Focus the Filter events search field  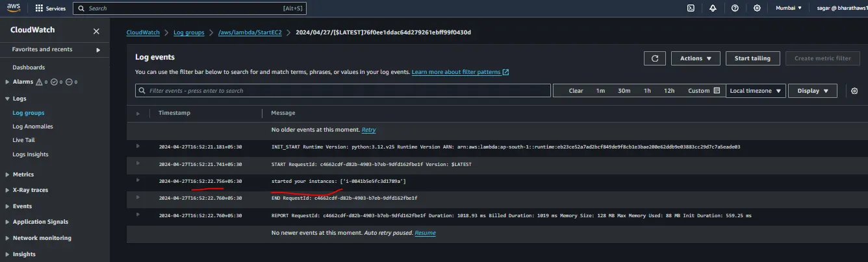click(342, 91)
